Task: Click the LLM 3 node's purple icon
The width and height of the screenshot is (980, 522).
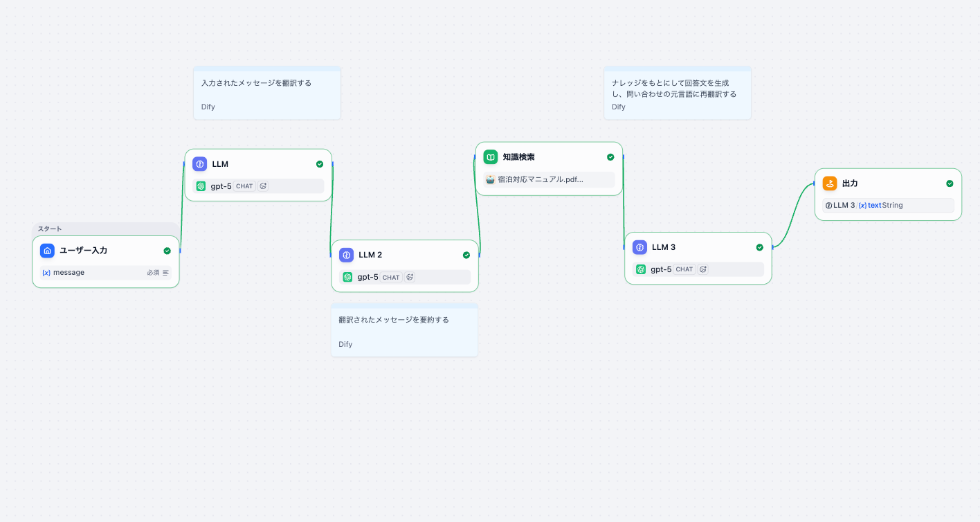Action: 639,247
